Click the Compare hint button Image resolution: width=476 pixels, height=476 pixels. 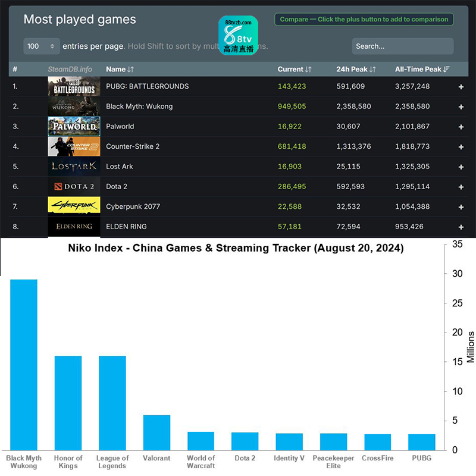364,20
